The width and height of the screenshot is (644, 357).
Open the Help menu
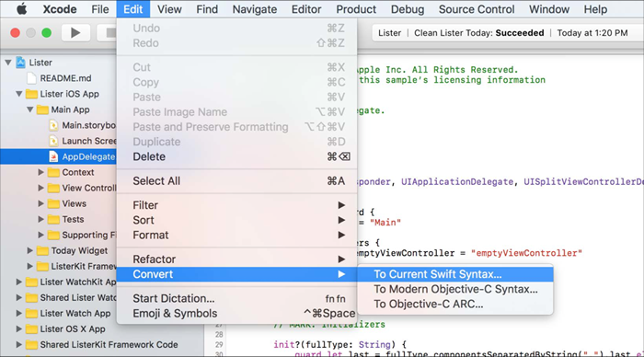(x=595, y=9)
